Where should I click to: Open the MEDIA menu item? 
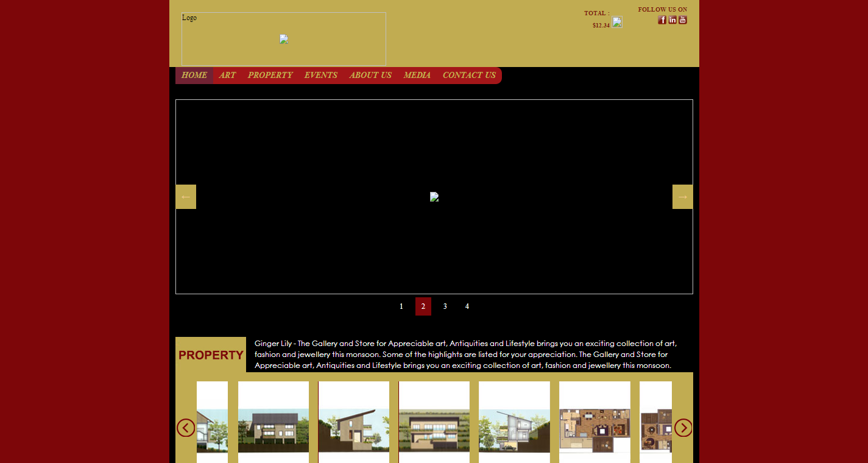[417, 76]
